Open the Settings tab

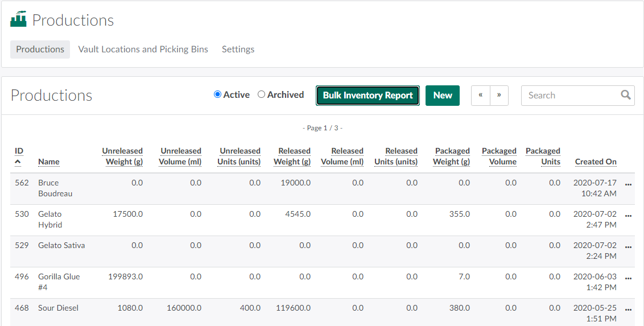tap(238, 49)
